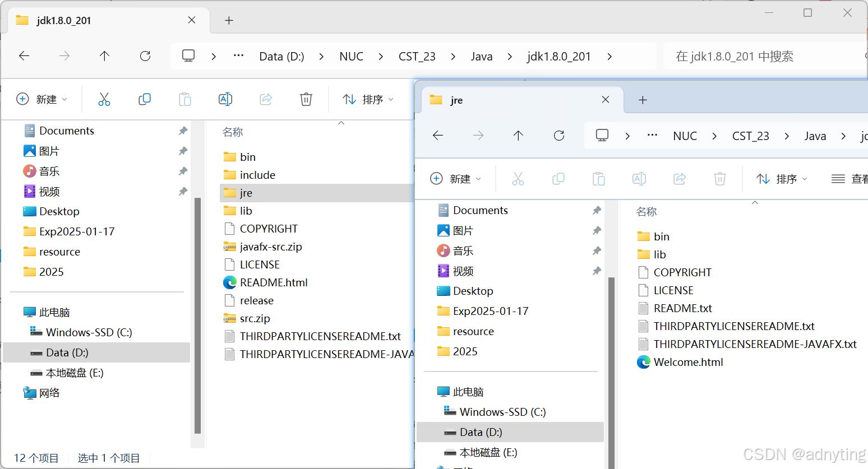This screenshot has height=469, width=868.
Task: Click Java in jdk1.8.0_201 breadcrumb
Action: coord(482,56)
